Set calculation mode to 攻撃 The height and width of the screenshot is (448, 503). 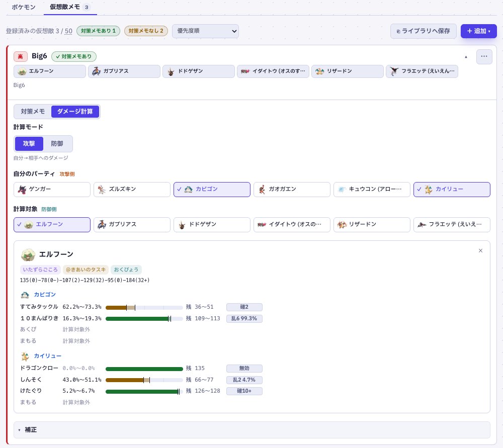click(29, 144)
